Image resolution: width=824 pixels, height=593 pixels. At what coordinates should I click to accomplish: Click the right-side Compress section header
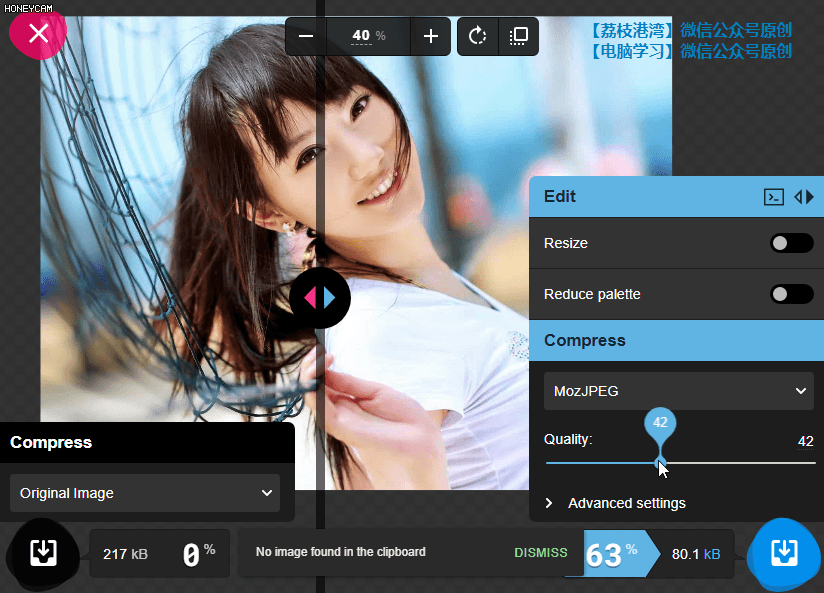click(676, 340)
